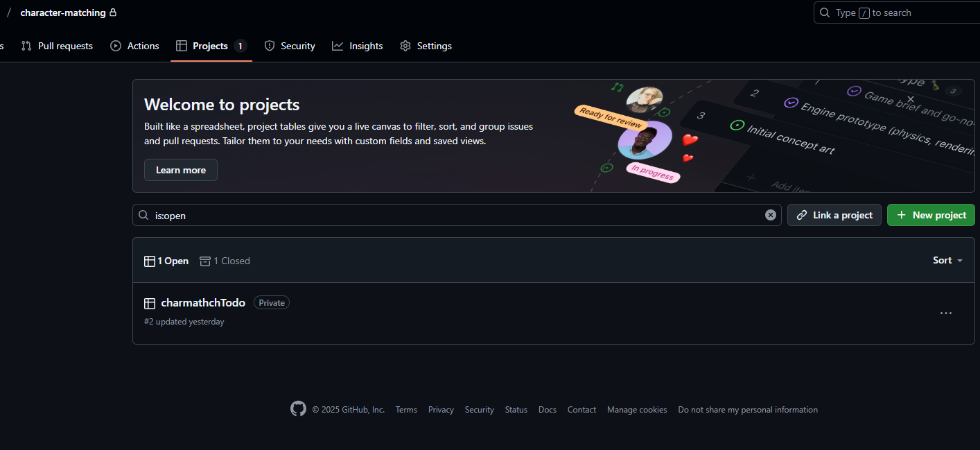Show the 1 Closed projects list

tap(225, 261)
